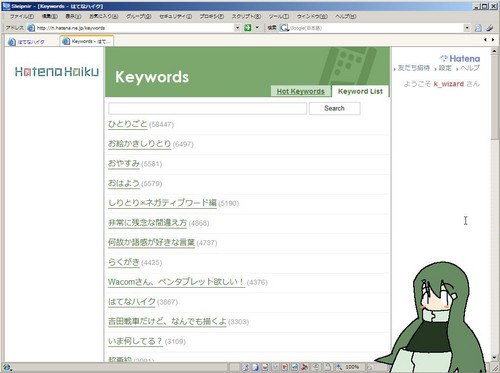The image size is (500, 373).
Task: Click the vertical scrollbar down arrow
Action: click(494, 358)
